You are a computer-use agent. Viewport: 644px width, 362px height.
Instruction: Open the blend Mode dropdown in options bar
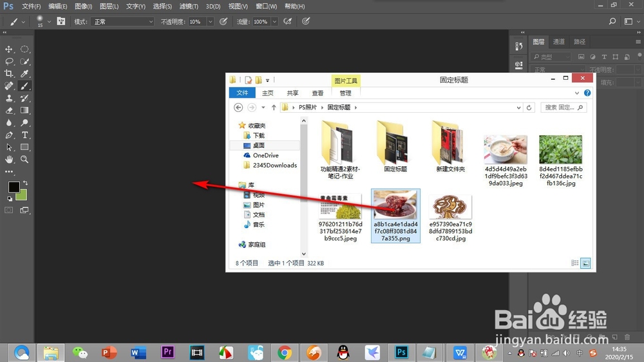tap(122, 21)
